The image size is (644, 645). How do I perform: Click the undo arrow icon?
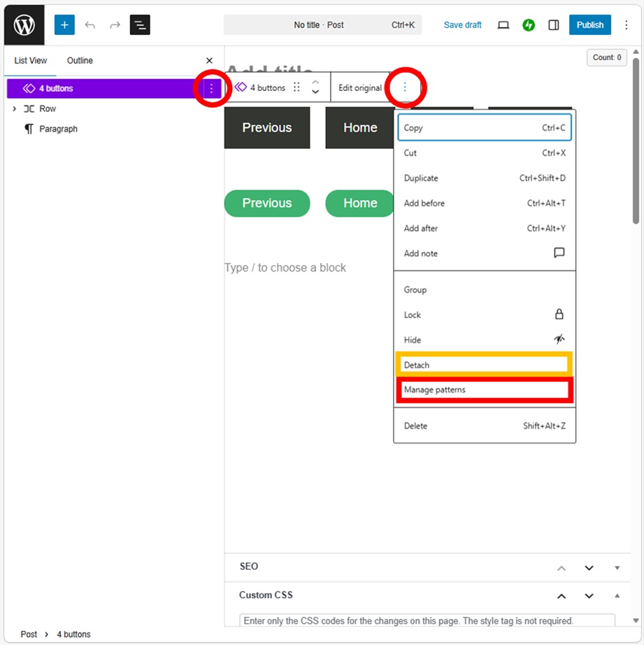point(90,25)
